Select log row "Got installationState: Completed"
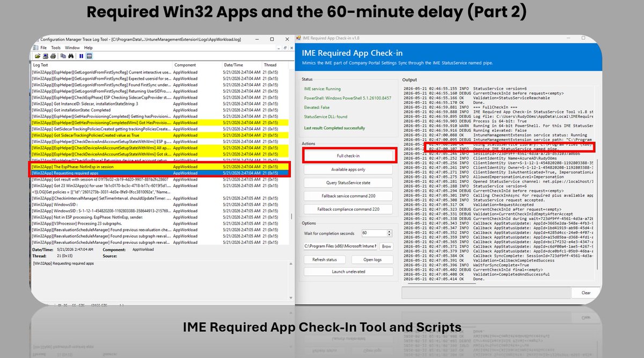The height and width of the screenshot is (358, 644). click(x=160, y=110)
